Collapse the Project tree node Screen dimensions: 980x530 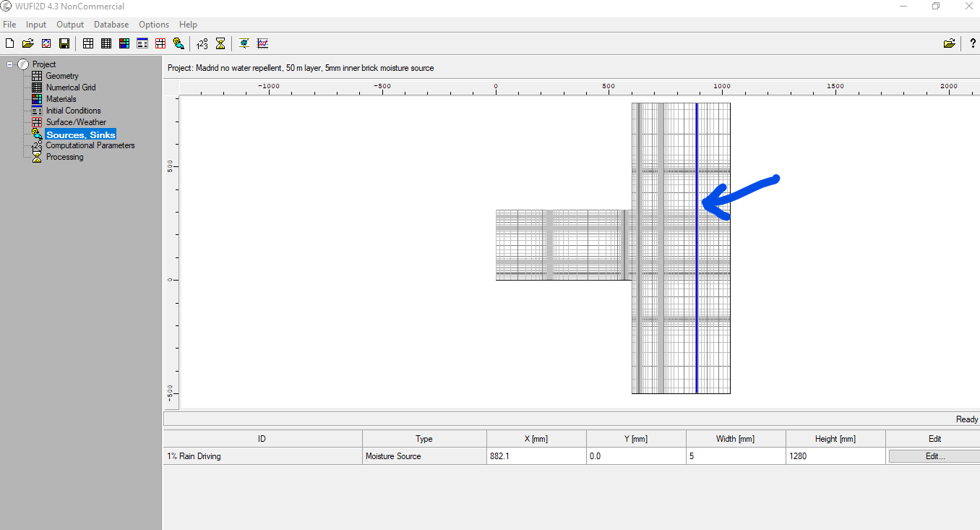coord(10,64)
